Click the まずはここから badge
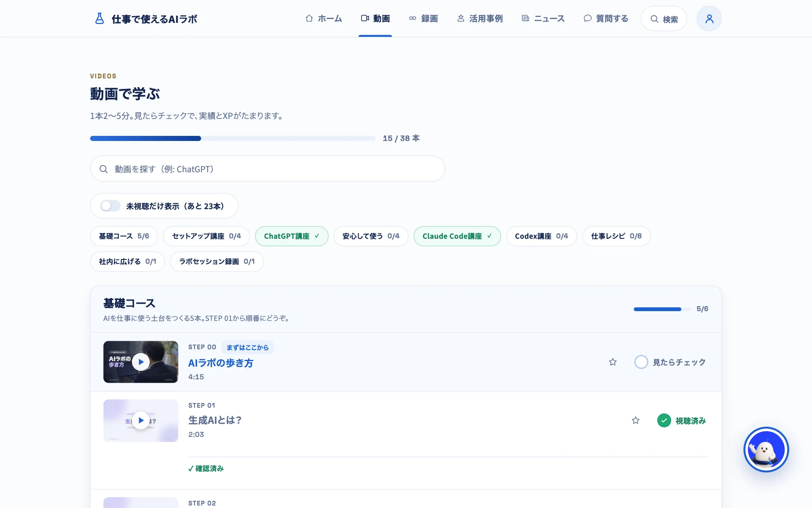Image resolution: width=812 pixels, height=508 pixels. [x=247, y=347]
